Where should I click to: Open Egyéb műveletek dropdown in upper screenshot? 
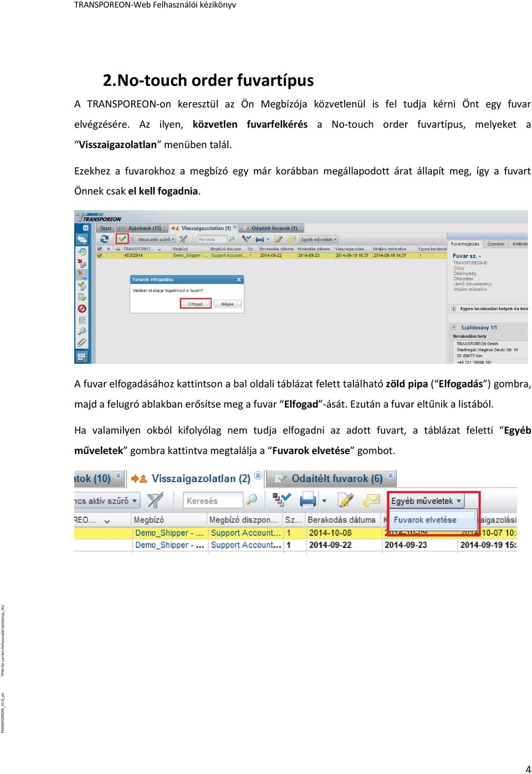[319, 240]
